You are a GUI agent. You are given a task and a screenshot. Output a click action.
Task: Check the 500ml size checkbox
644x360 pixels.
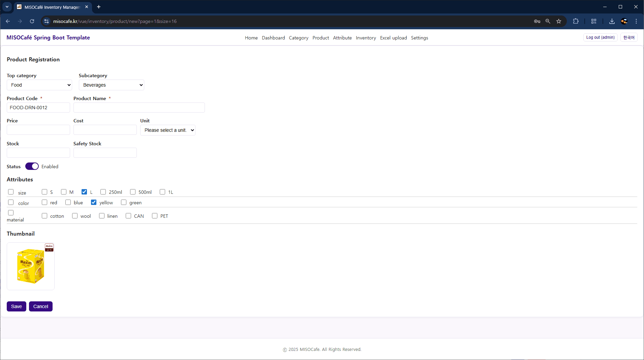pyautogui.click(x=133, y=192)
